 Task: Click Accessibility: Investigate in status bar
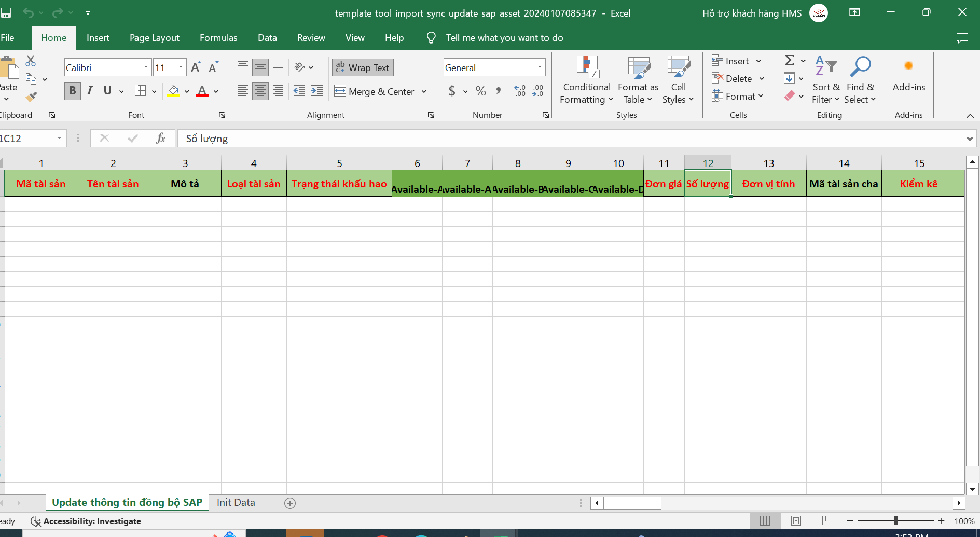[86, 521]
